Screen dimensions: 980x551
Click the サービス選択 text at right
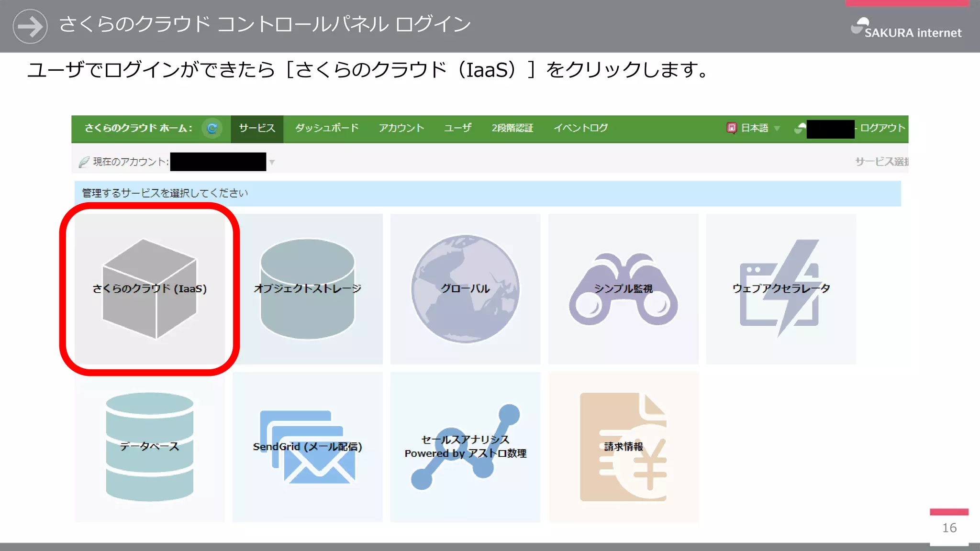[x=882, y=162]
